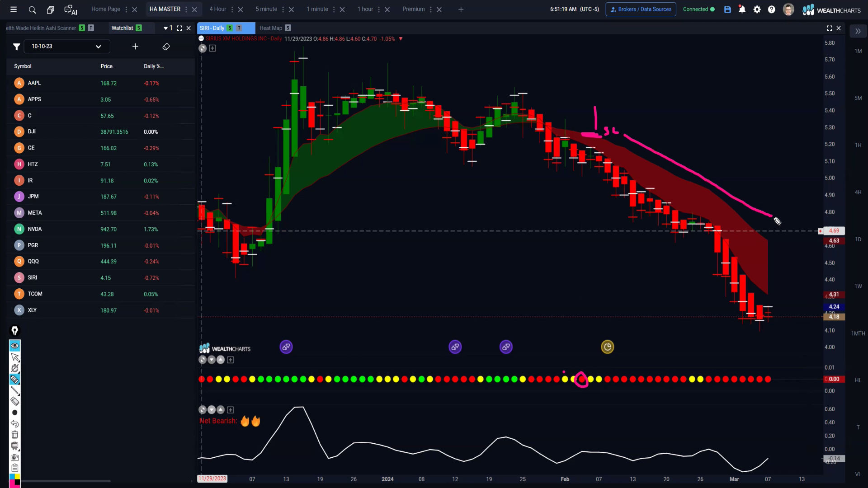Select the 1W timeframe on right sidebar

(x=858, y=286)
